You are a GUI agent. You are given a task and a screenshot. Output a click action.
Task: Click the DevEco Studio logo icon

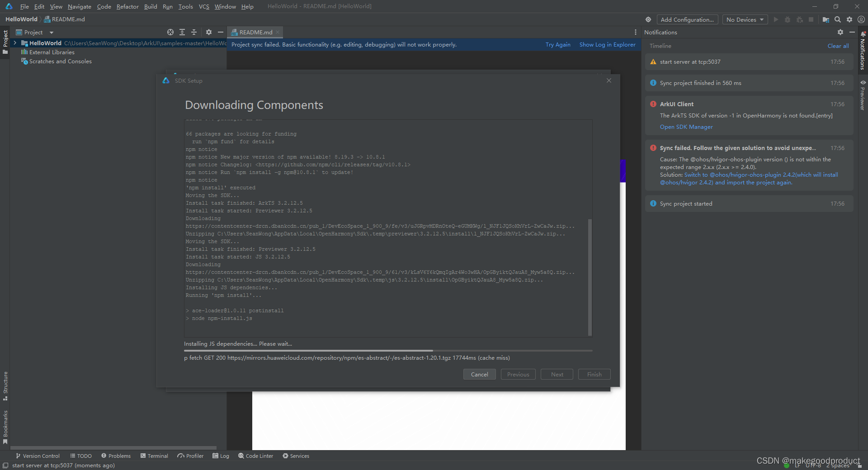[x=9, y=6]
